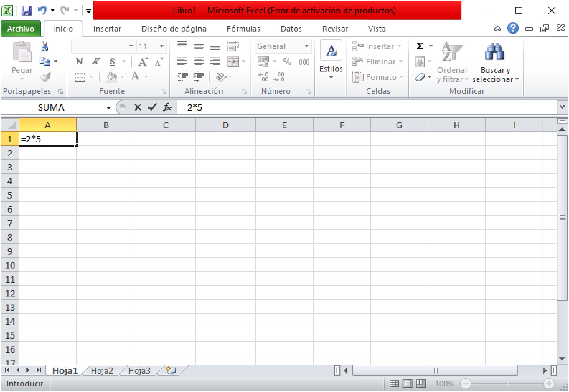Click the increase decimals icon
Viewport: 569px width, 392px height.
click(x=263, y=77)
